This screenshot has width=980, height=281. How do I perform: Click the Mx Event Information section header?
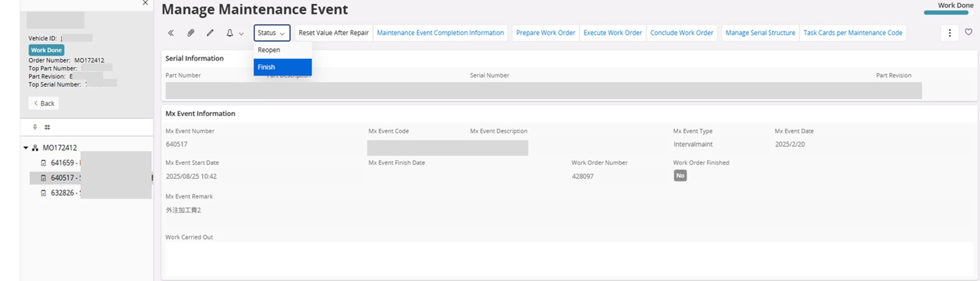tap(200, 114)
